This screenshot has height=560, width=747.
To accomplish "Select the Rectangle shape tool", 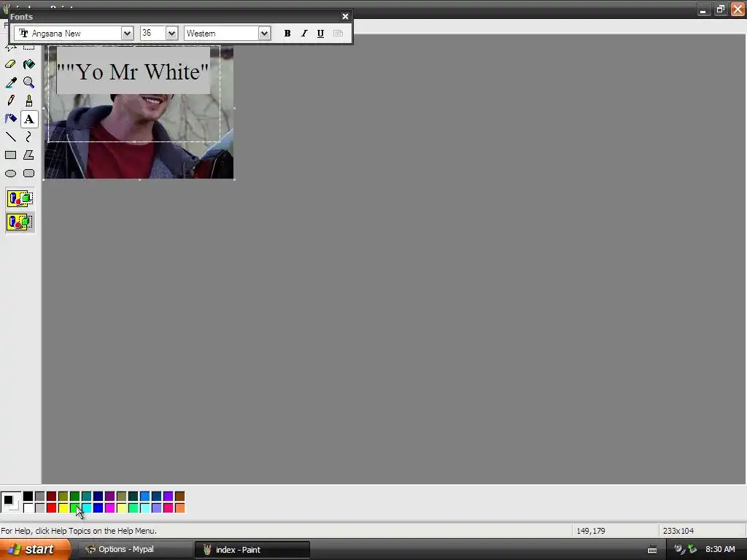I will coord(10,155).
